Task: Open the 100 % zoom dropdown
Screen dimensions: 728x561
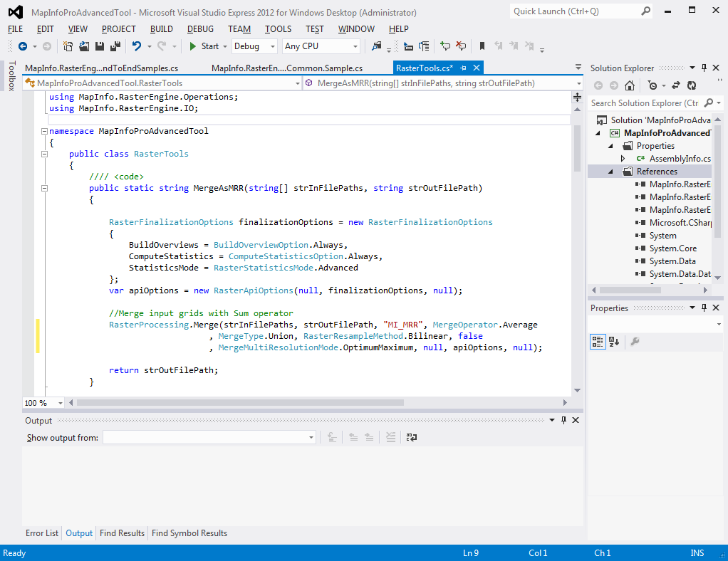Action: (61, 403)
